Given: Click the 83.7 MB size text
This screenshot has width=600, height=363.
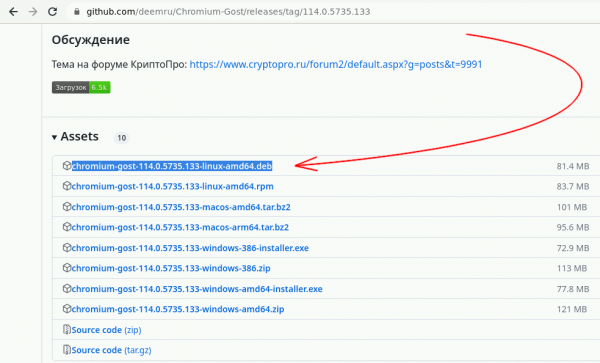Looking at the screenshot, I should [x=573, y=187].
